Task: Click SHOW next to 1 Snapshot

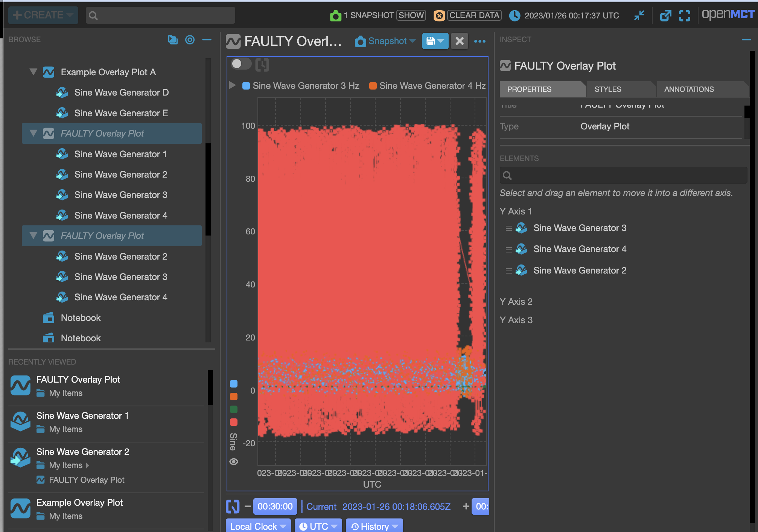Action: (411, 15)
